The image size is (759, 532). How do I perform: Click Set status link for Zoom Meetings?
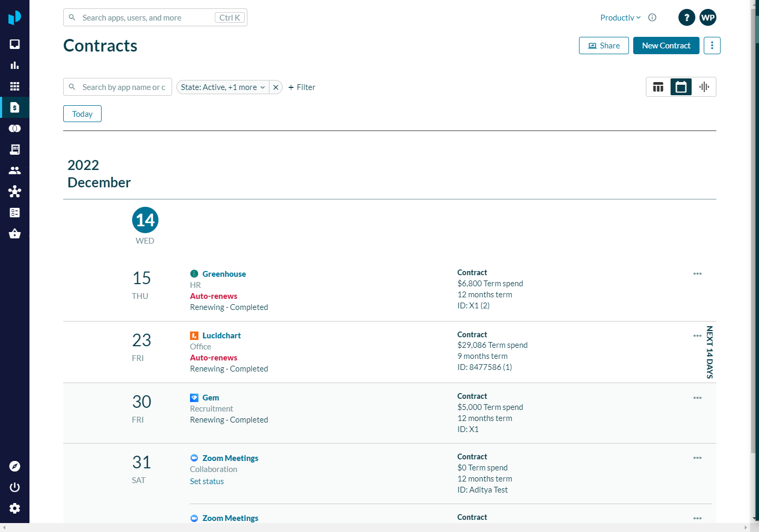tap(207, 481)
